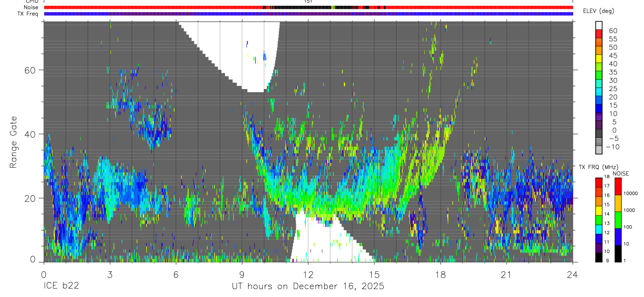
Task: Select yellow 40–45 swatch in ELEV colorbar
Action: [599, 59]
